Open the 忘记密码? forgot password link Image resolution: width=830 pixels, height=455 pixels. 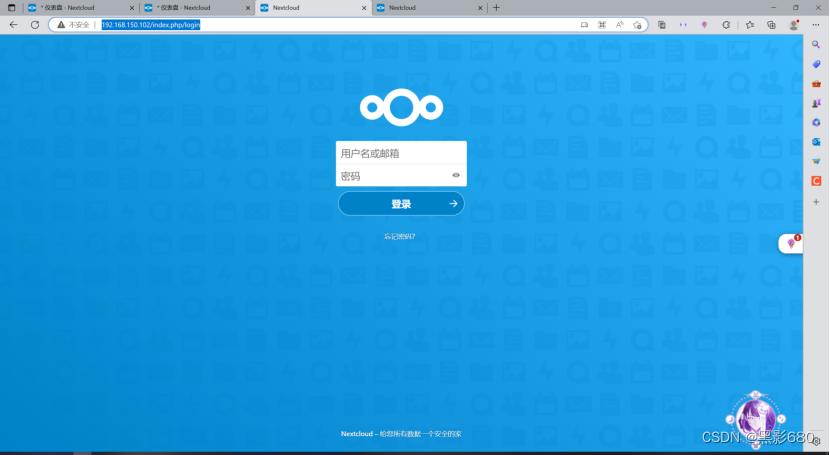pos(400,236)
